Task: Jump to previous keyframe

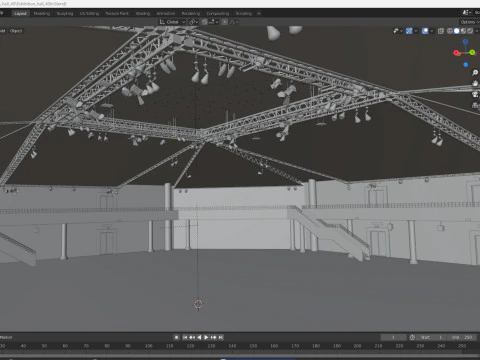Action: point(192,337)
